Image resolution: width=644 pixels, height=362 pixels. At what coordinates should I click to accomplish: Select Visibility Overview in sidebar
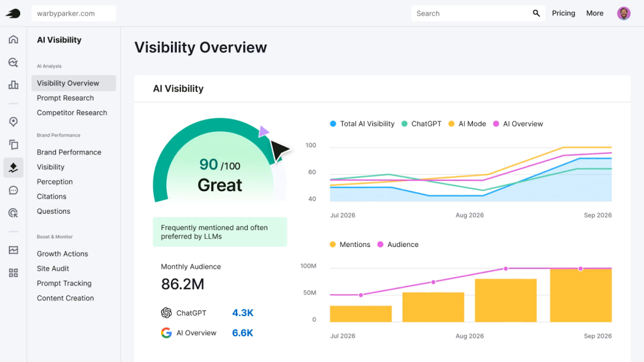[x=74, y=83]
